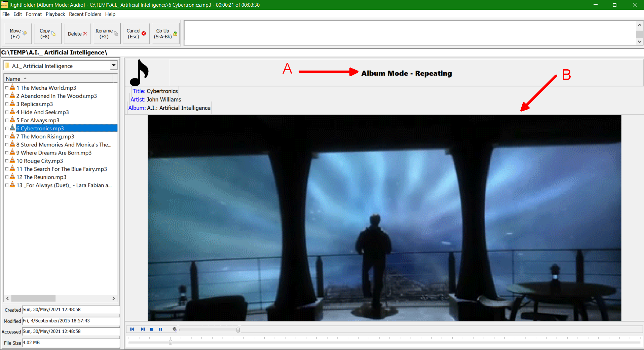Select file 6 Cybertronics.mp3
Screen dimensions: 644x350
pyautogui.click(x=67, y=128)
